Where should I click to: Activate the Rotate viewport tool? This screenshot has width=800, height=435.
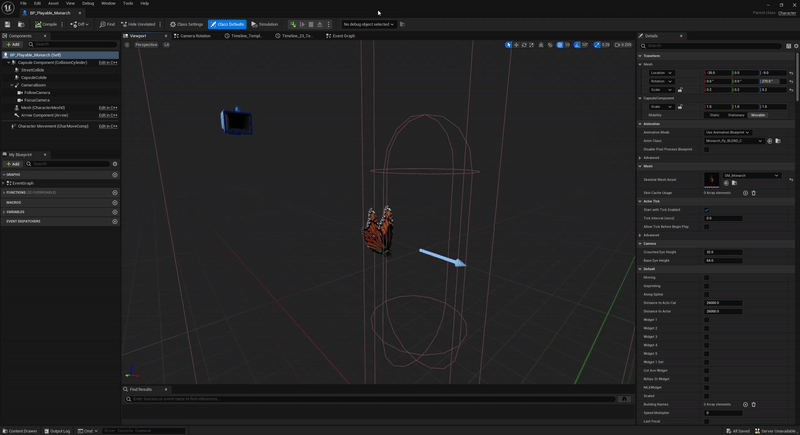[524, 45]
